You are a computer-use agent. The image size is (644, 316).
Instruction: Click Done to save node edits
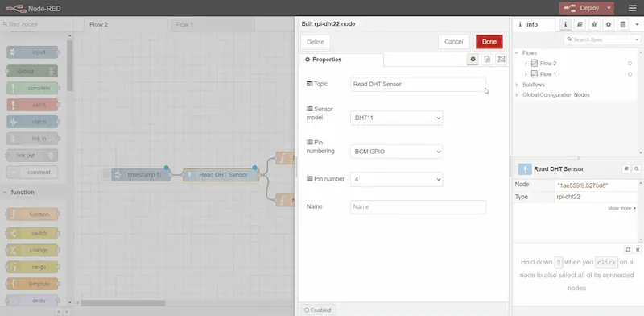pos(489,42)
